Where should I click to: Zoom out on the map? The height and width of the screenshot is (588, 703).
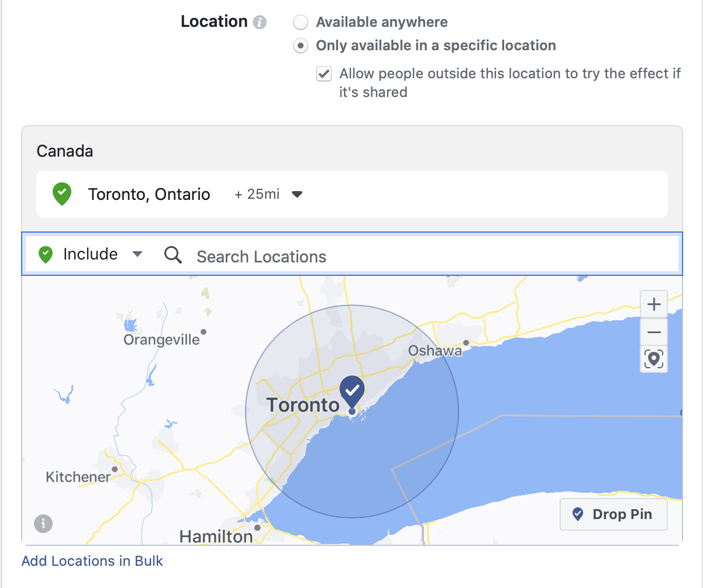[x=654, y=332]
